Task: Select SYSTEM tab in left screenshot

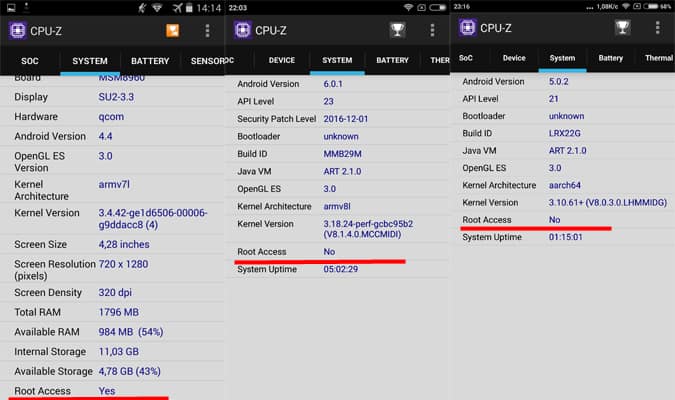Action: (x=90, y=61)
